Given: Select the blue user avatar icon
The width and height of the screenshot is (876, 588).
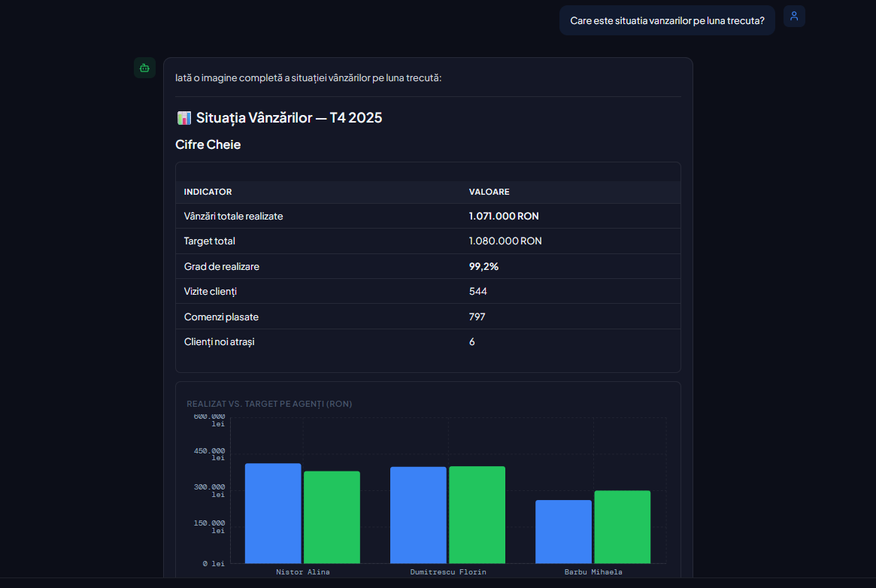Looking at the screenshot, I should pos(793,15).
